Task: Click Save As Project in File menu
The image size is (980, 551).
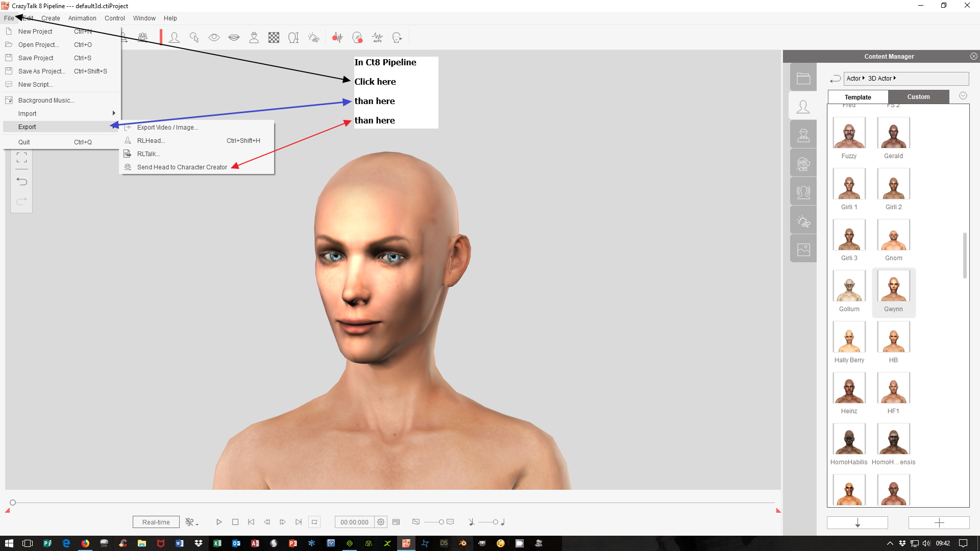Action: [61, 71]
